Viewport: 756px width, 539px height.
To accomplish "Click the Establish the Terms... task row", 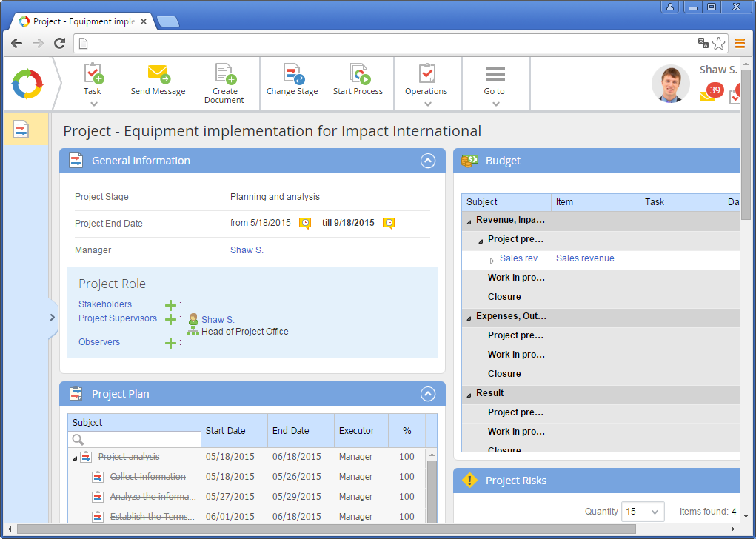I will click(x=247, y=516).
